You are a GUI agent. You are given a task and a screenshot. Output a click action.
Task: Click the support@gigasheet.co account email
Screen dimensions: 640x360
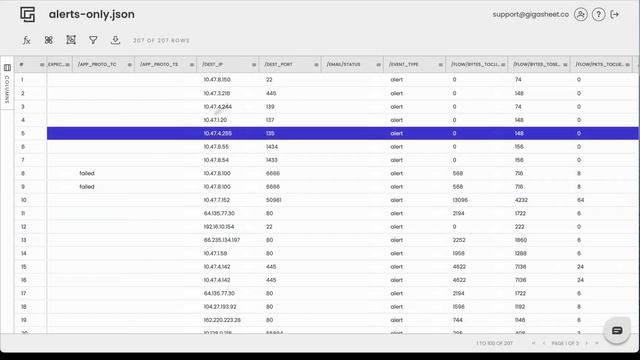530,14
